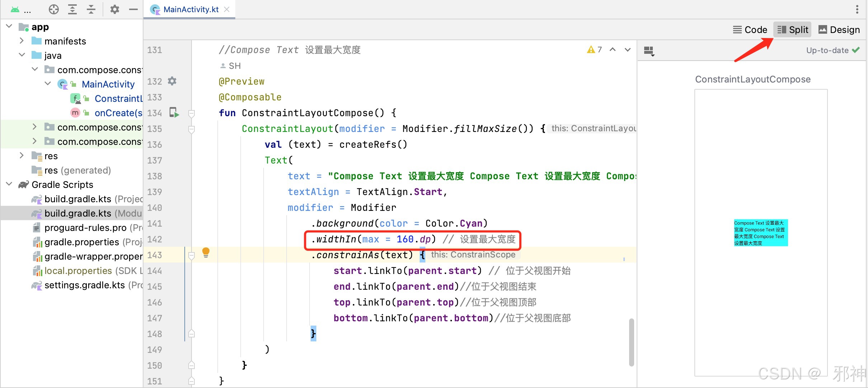Click the yellow lightbulb quick-fix icon

(x=206, y=252)
